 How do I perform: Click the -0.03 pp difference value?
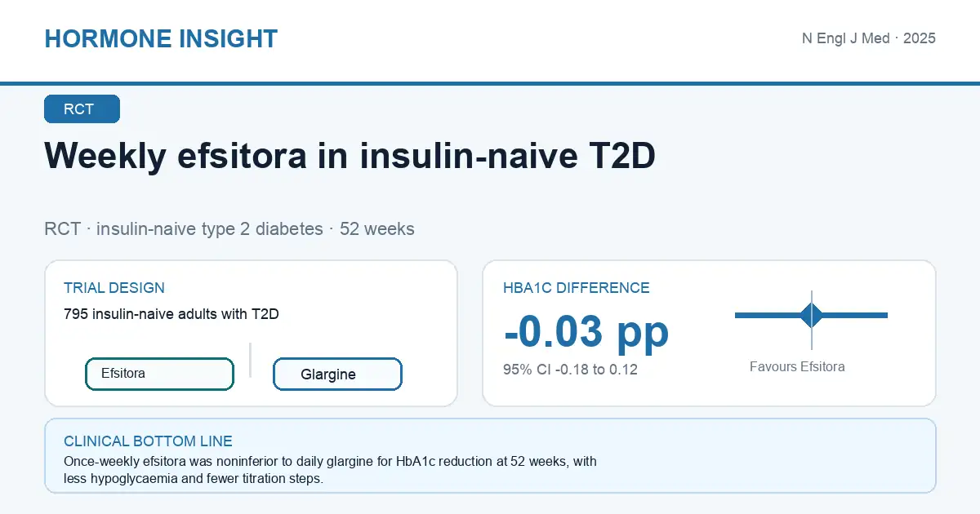(x=586, y=331)
